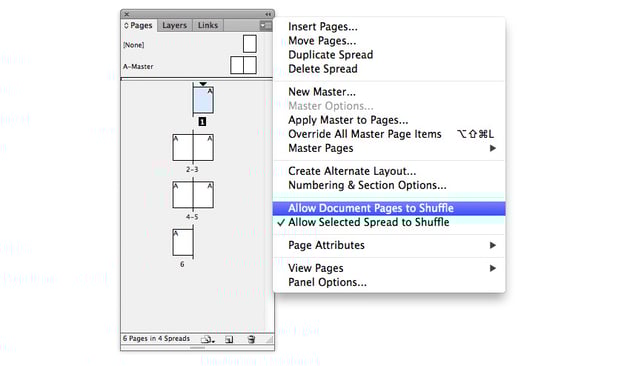This screenshot has height=366, width=630.
Task: Click the panel bottom resize grip bar
Action: [x=197, y=348]
